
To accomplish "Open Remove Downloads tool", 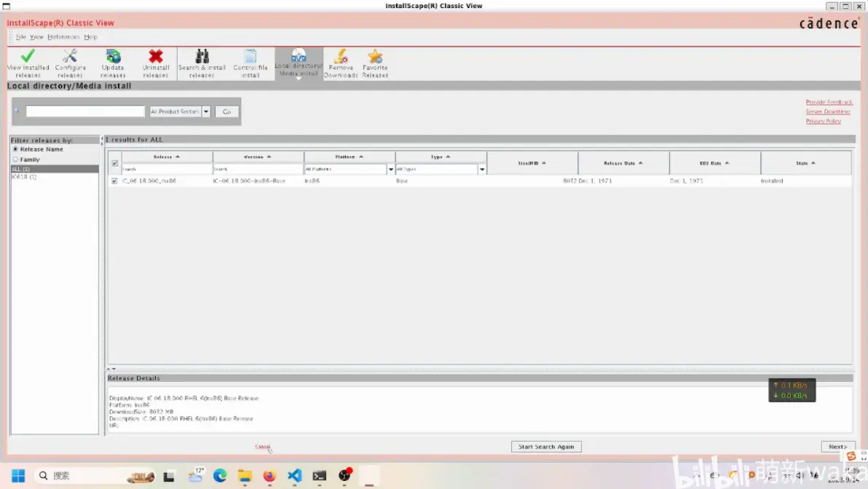I will pyautogui.click(x=341, y=63).
